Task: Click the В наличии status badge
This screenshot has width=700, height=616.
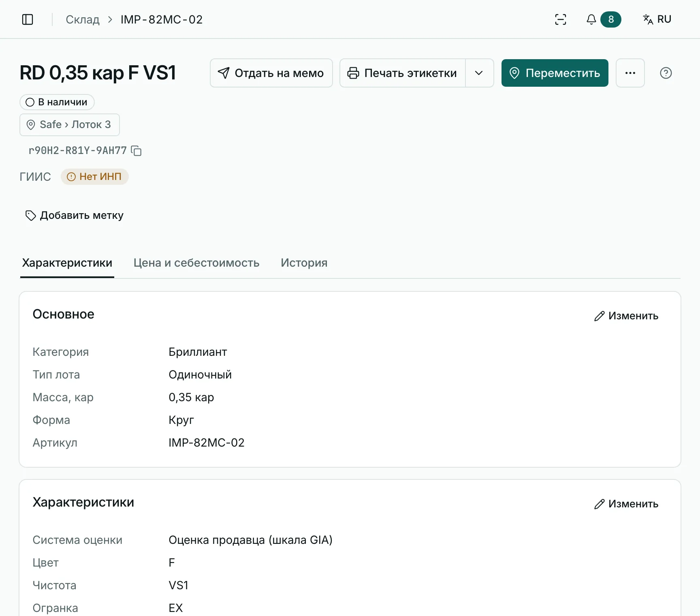Action: point(57,102)
